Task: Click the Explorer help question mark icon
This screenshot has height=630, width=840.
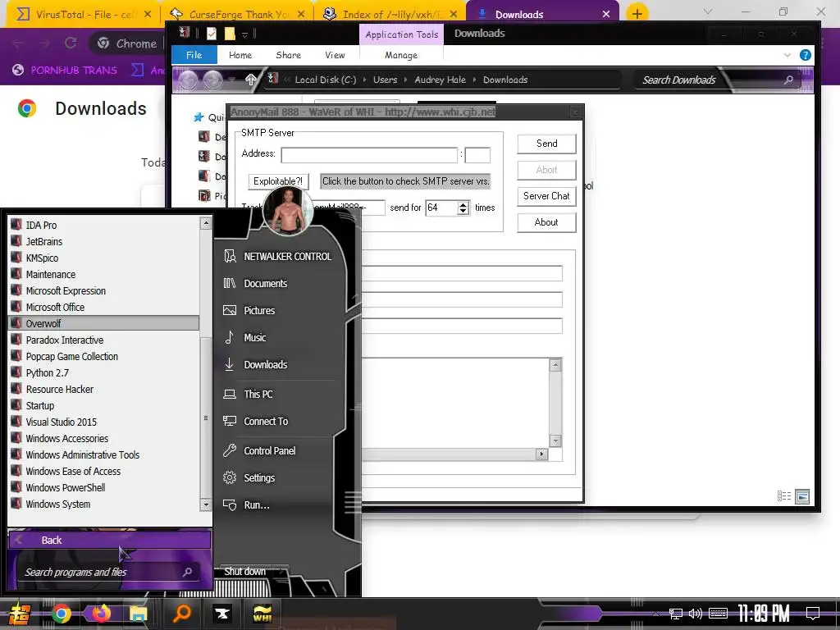Action: click(x=805, y=55)
